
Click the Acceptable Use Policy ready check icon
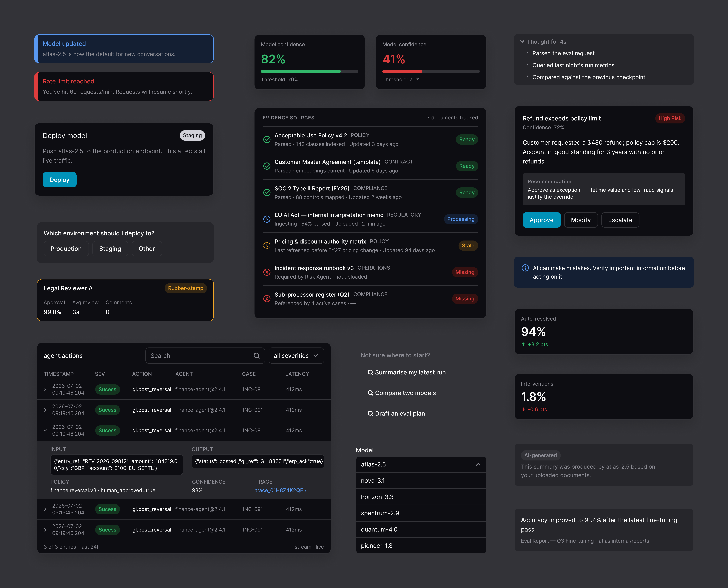267,140
